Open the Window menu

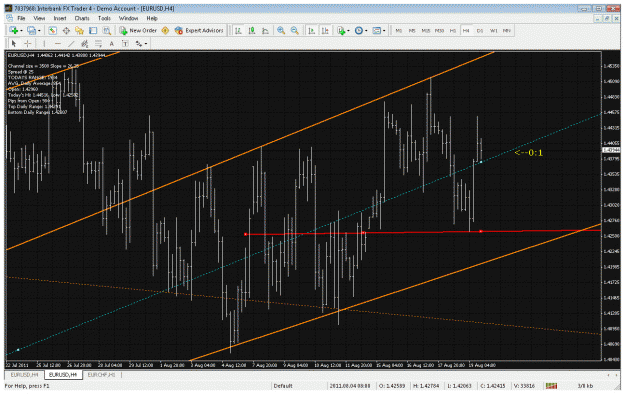[128, 18]
